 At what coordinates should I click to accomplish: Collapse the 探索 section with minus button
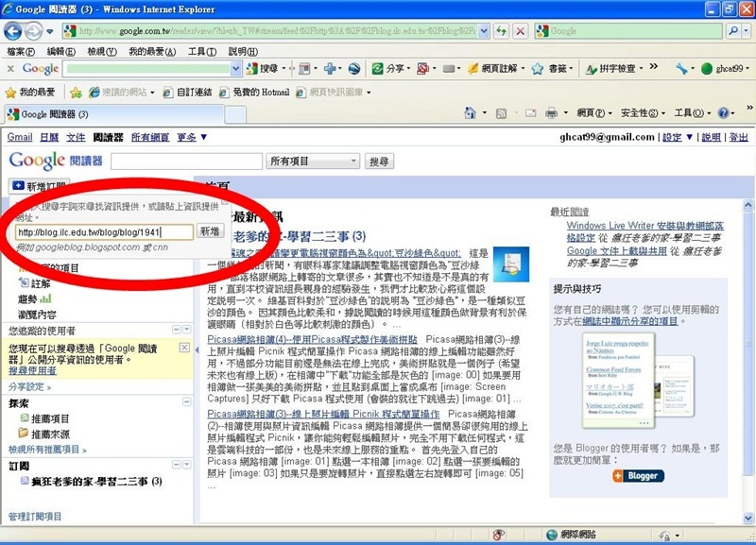pyautogui.click(x=186, y=401)
